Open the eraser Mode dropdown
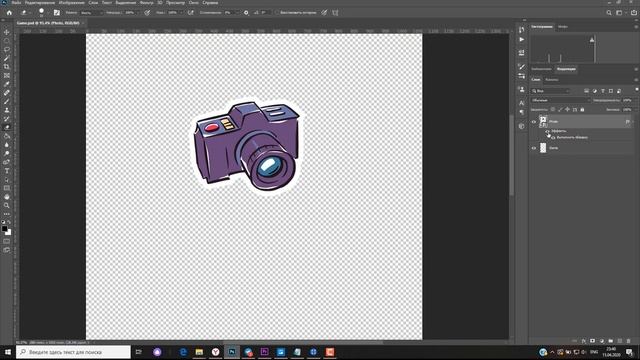640x360 pixels. click(91, 13)
